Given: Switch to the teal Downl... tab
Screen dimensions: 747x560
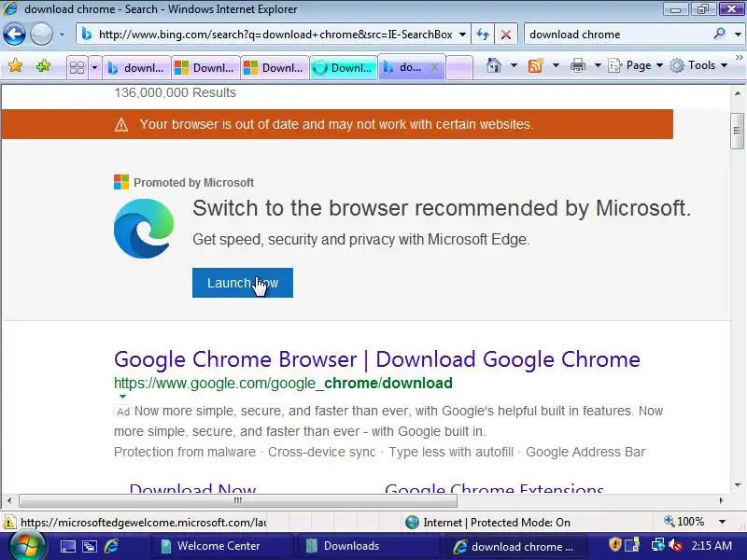Looking at the screenshot, I should [344, 67].
